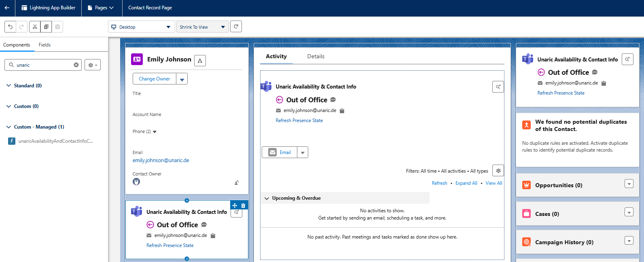
Task: Click the Expand All link
Action: [466, 183]
